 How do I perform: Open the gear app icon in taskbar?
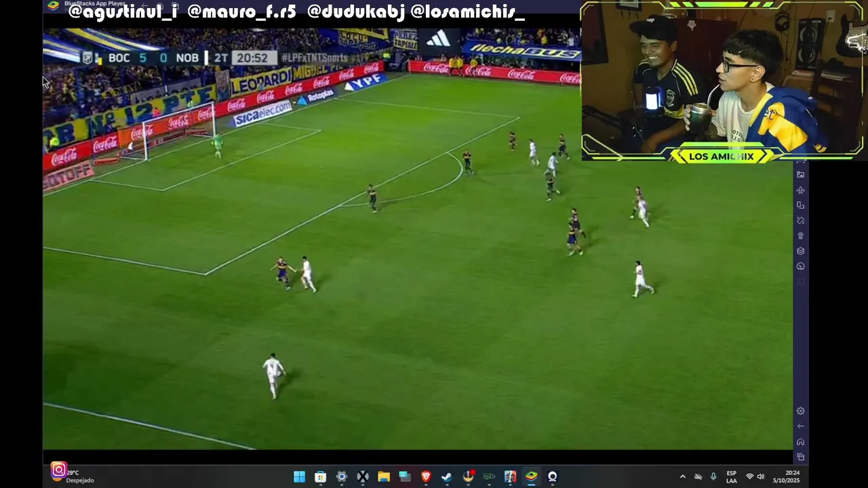point(342,476)
